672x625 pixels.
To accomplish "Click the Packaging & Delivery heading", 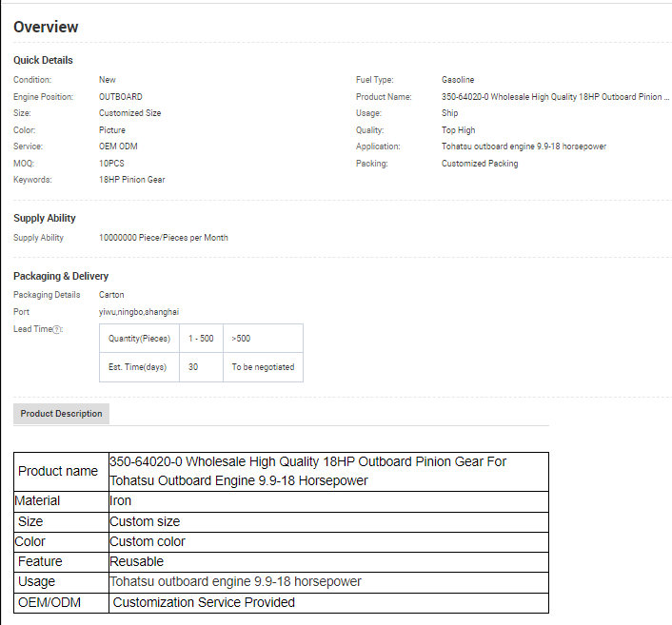I will coord(61,276).
